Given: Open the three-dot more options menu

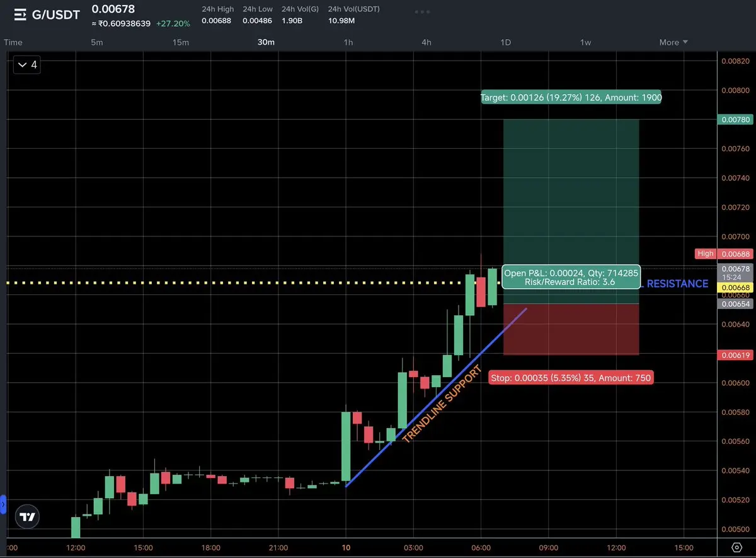Looking at the screenshot, I should coord(423,12).
